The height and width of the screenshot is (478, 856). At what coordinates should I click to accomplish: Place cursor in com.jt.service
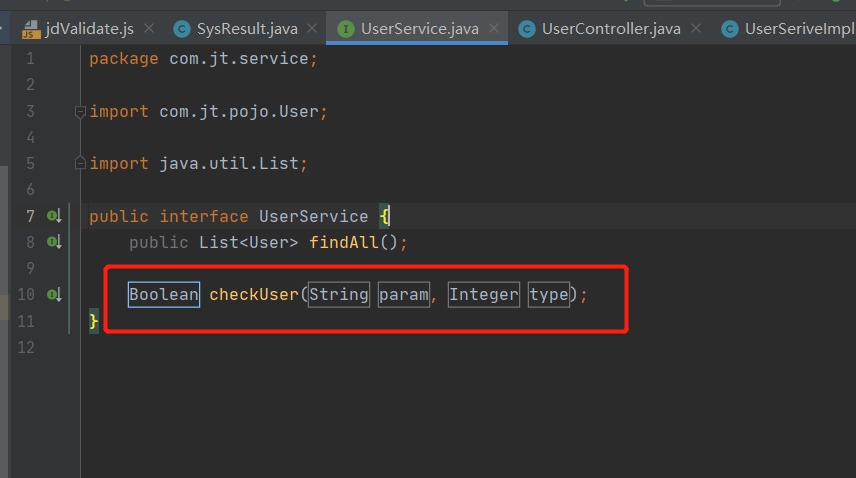point(239,58)
